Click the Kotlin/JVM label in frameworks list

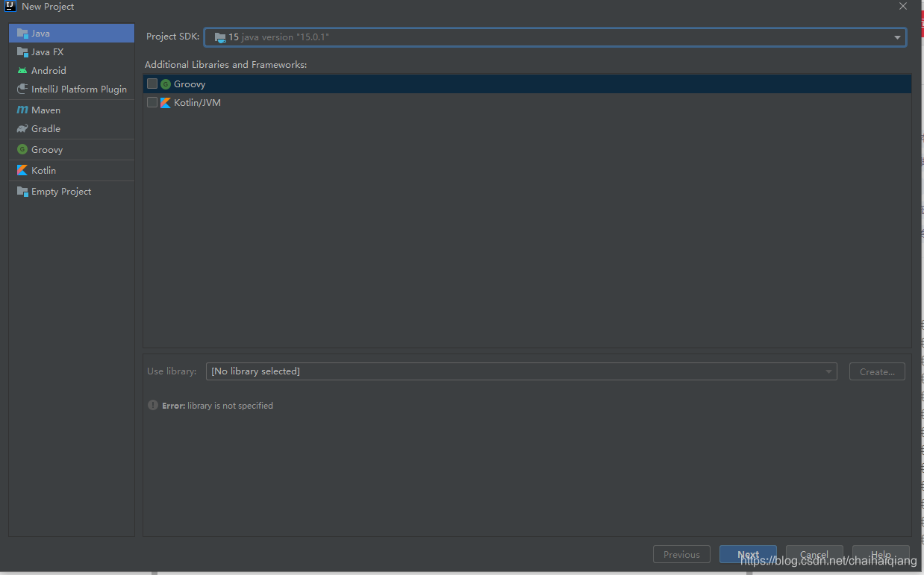point(197,103)
